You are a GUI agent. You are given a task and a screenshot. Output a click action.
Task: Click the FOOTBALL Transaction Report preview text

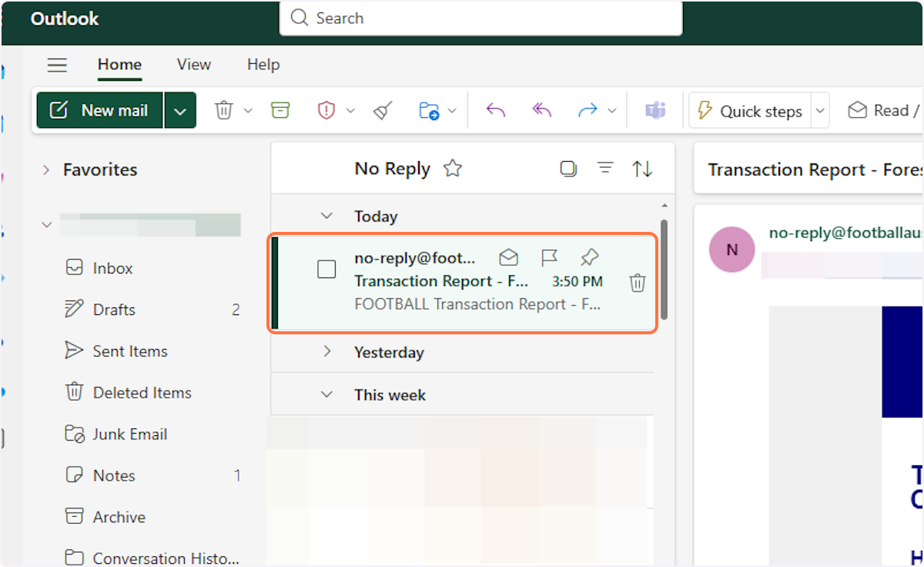(x=477, y=304)
